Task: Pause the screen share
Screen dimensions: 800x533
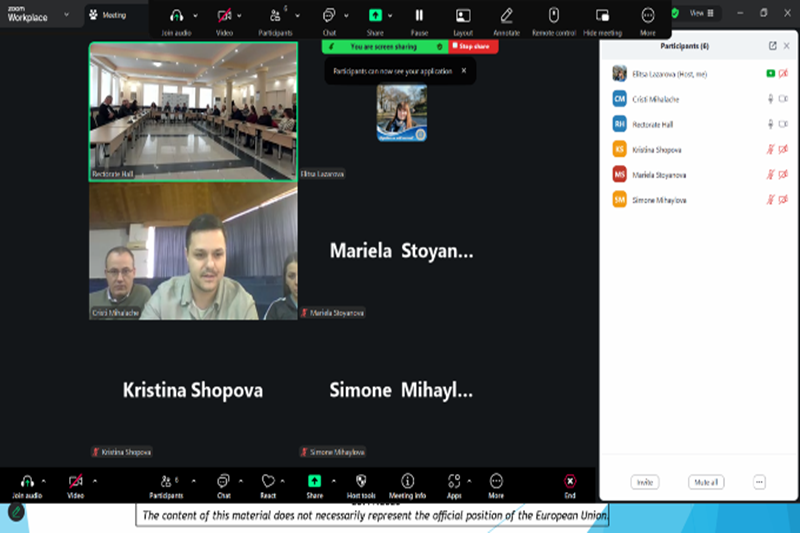Action: [419, 19]
